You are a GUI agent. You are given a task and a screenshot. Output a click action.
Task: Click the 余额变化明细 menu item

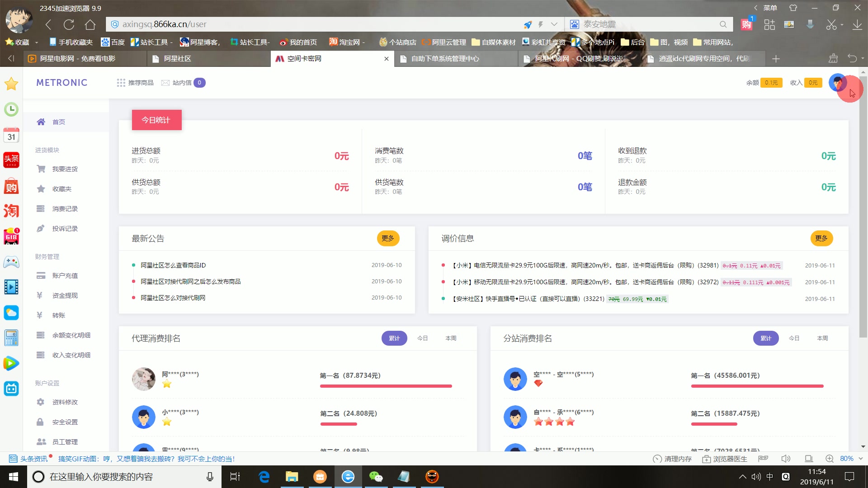tap(71, 335)
